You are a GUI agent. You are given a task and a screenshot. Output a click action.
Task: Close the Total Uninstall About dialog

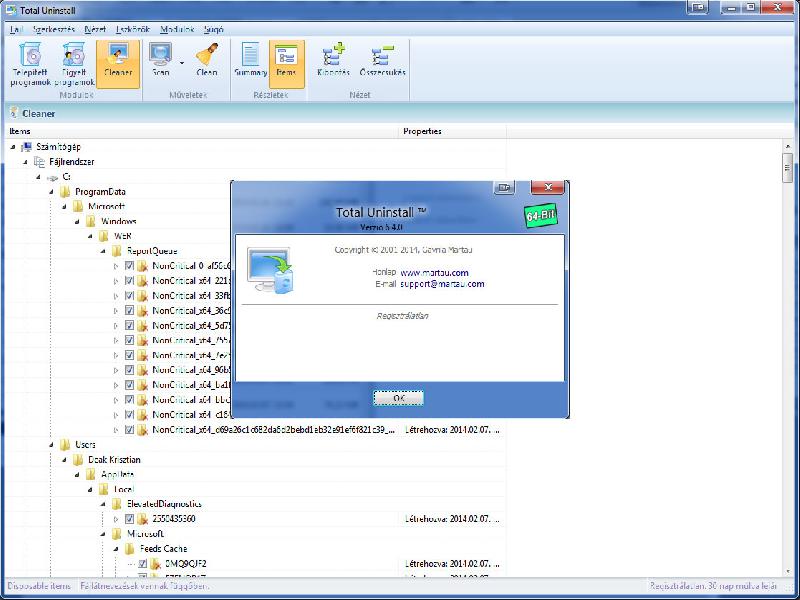(547, 187)
